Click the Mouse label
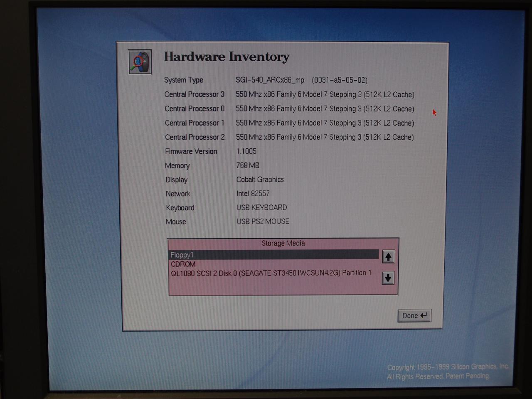 [176, 222]
